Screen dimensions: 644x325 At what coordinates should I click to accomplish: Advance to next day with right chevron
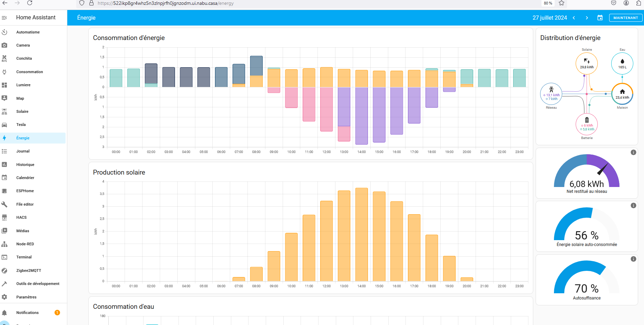pyautogui.click(x=587, y=18)
